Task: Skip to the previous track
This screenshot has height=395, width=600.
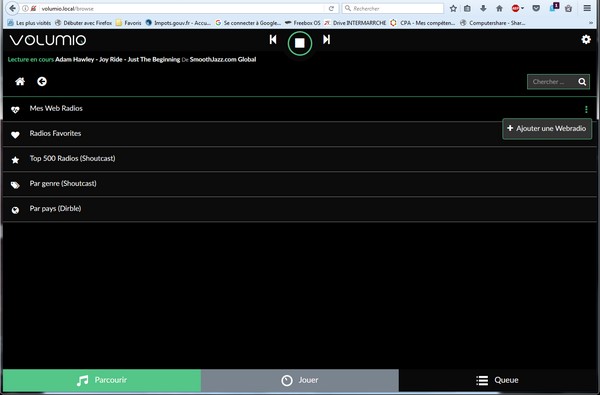Action: pos(273,39)
